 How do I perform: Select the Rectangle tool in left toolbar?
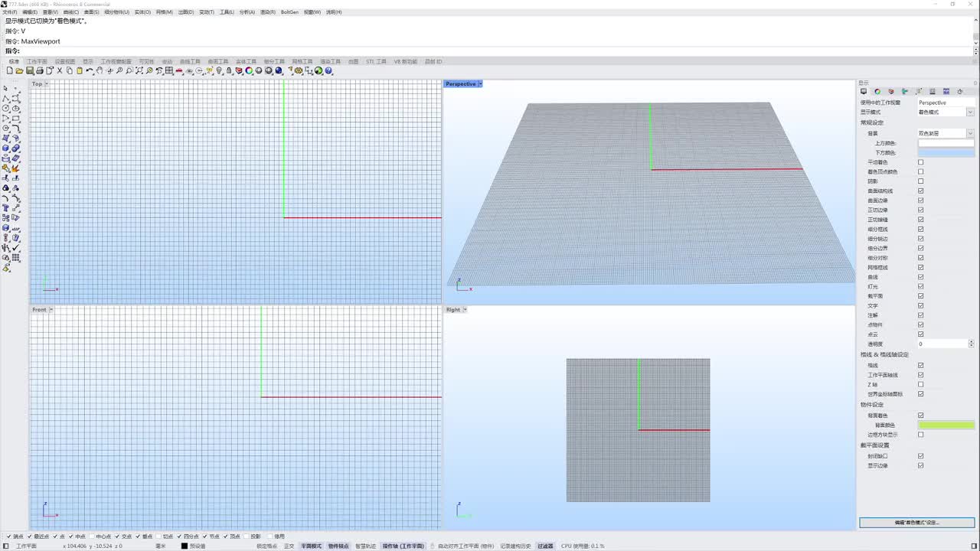coord(15,119)
